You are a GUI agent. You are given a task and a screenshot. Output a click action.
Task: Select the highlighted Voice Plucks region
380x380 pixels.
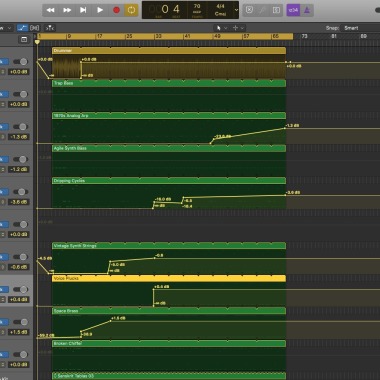[x=169, y=278]
